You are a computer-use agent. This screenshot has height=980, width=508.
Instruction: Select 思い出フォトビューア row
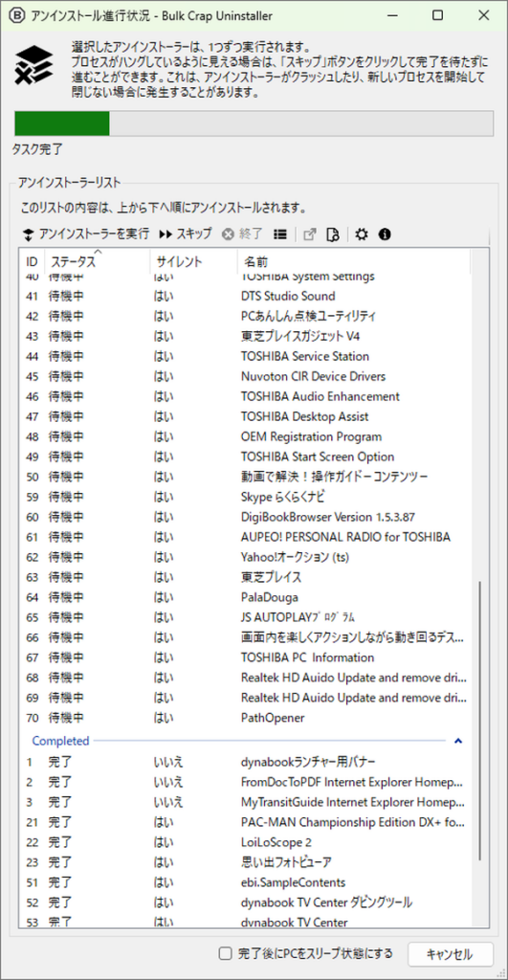coord(246,862)
